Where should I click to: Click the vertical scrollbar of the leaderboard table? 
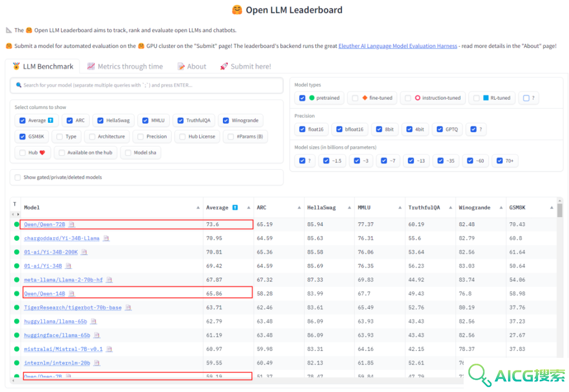(560, 210)
